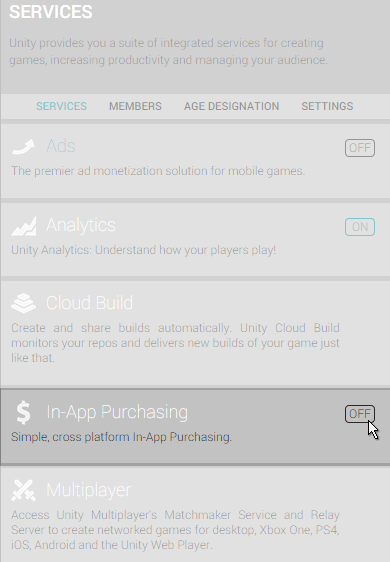Image resolution: width=390 pixels, height=562 pixels.
Task: Select the In-App Purchasing title
Action: tap(117, 412)
